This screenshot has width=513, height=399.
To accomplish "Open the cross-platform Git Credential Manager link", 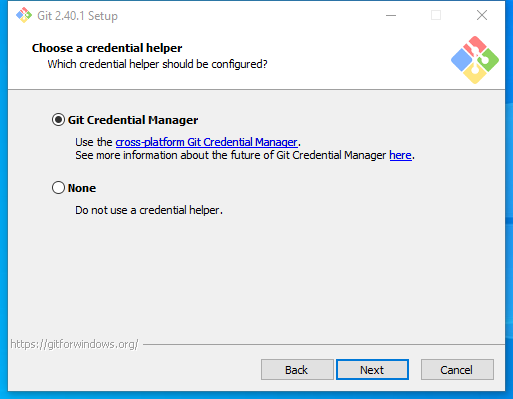I will (x=206, y=142).
